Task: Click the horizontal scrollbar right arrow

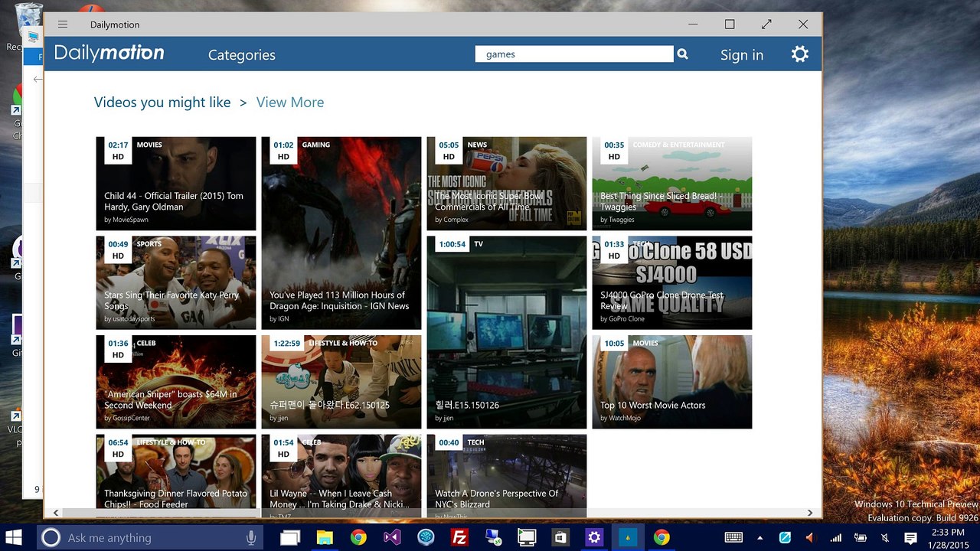Action: (810, 513)
